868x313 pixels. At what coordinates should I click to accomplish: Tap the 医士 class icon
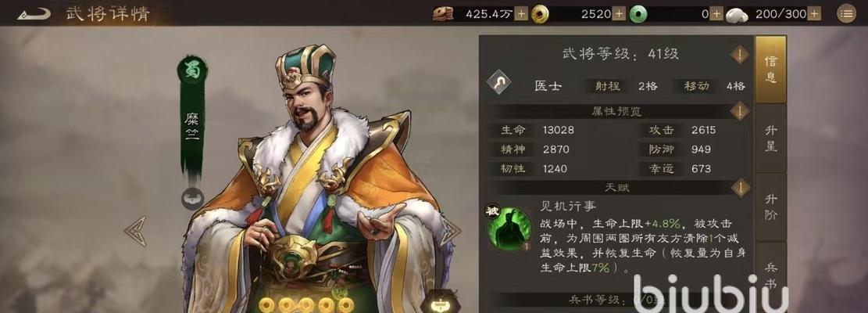498,84
